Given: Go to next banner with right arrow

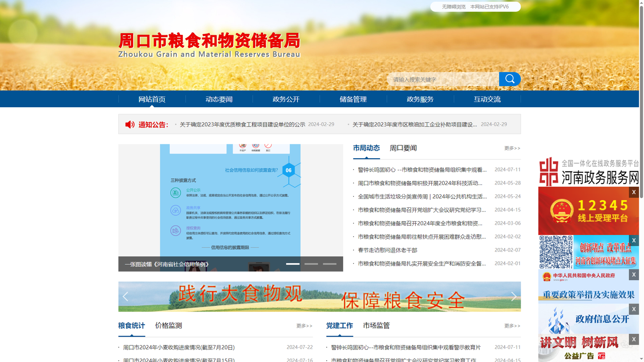Looking at the screenshot, I should tap(513, 296).
